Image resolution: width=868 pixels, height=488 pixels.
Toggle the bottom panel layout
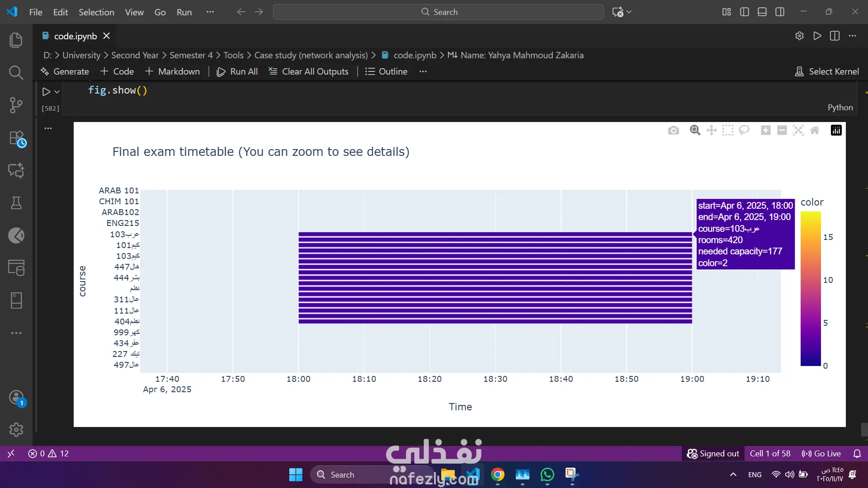point(762,12)
